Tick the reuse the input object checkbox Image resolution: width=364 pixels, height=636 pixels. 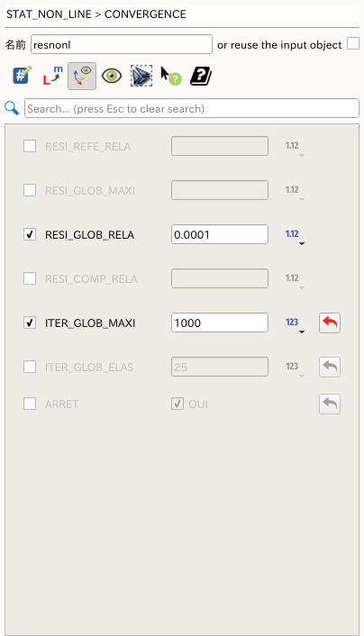353,43
